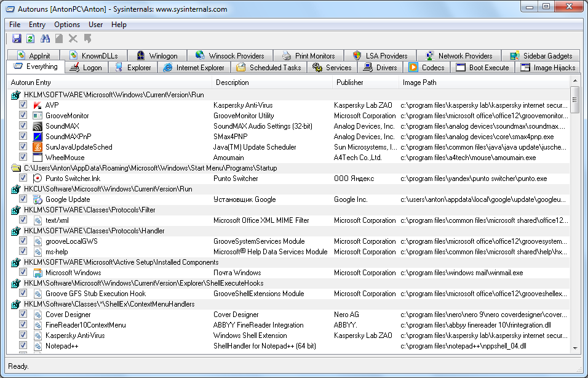588x378 pixels.
Task: Click the 'Nero AG' publisher cell
Action: pyautogui.click(x=346, y=315)
